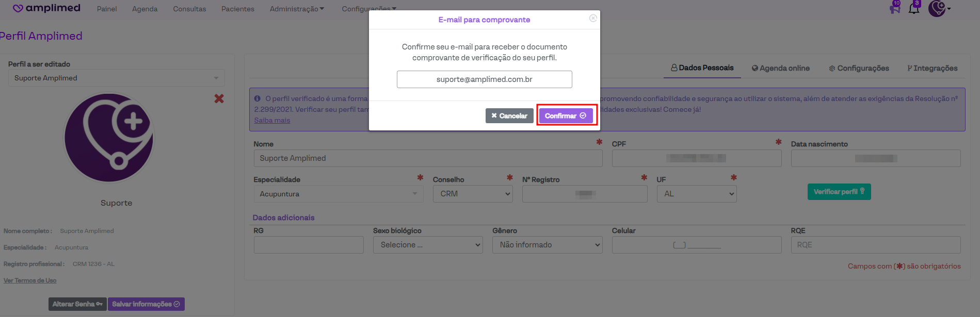Click the info icon in verification banner
980x317 pixels.
coord(257,98)
